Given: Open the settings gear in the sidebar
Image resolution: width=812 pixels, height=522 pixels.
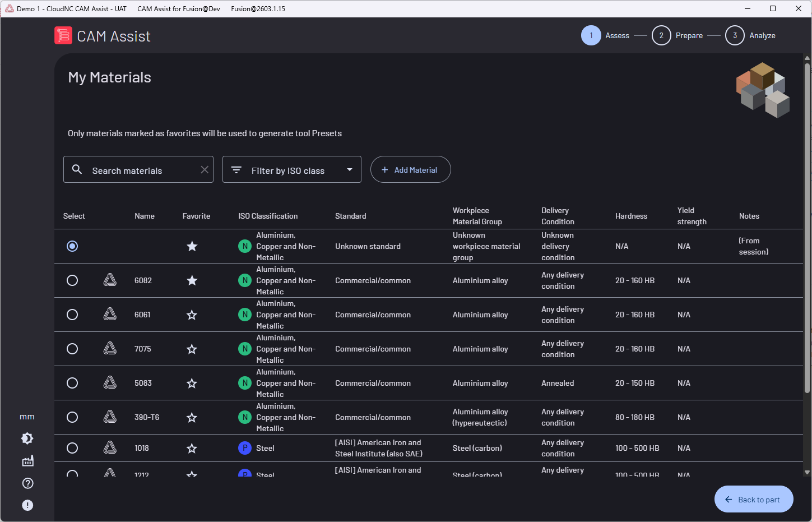Looking at the screenshot, I should tap(27, 438).
